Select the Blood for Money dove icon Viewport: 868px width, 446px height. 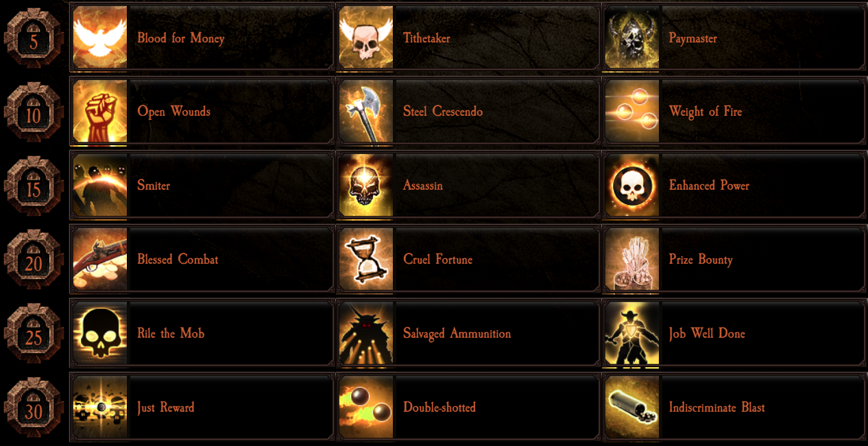click(100, 38)
